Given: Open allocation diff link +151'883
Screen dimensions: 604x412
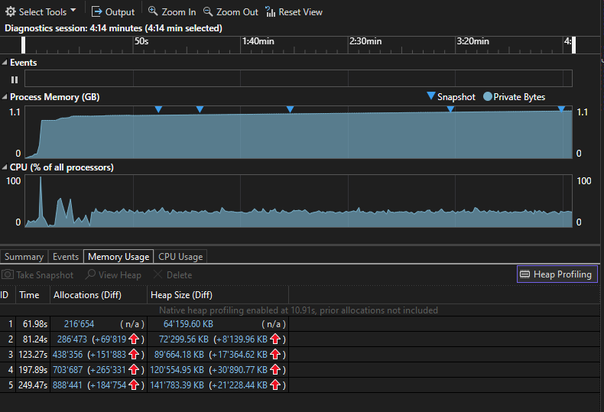Looking at the screenshot, I should [x=108, y=355].
